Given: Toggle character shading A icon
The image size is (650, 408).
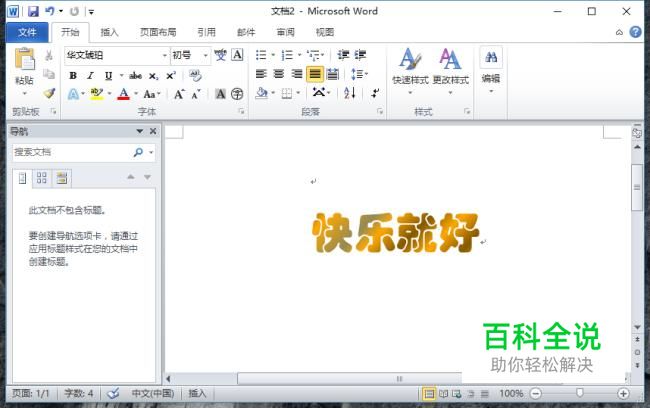Looking at the screenshot, I should pyautogui.click(x=221, y=94).
